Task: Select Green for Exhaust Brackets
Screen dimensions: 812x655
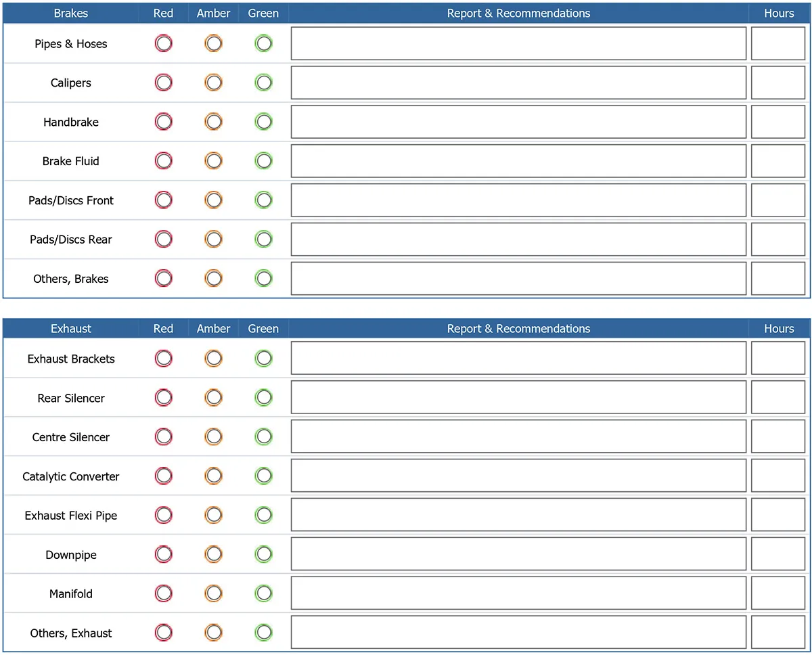Action: click(263, 359)
